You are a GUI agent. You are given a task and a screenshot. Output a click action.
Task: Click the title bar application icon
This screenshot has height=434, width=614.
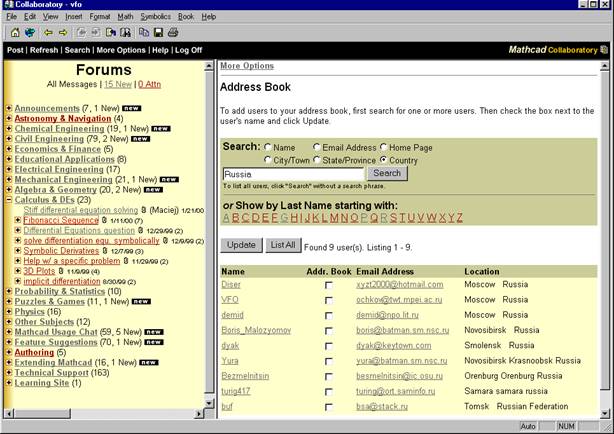pos(8,4)
